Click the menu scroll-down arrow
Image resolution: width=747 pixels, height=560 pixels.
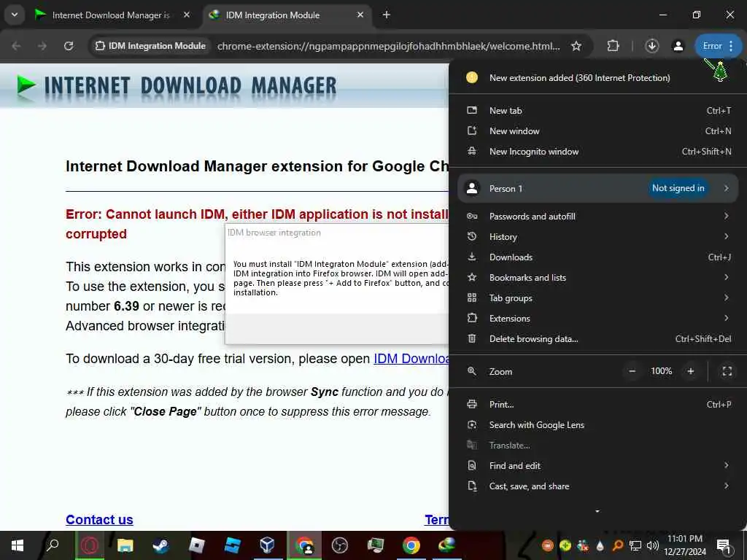pos(597,511)
